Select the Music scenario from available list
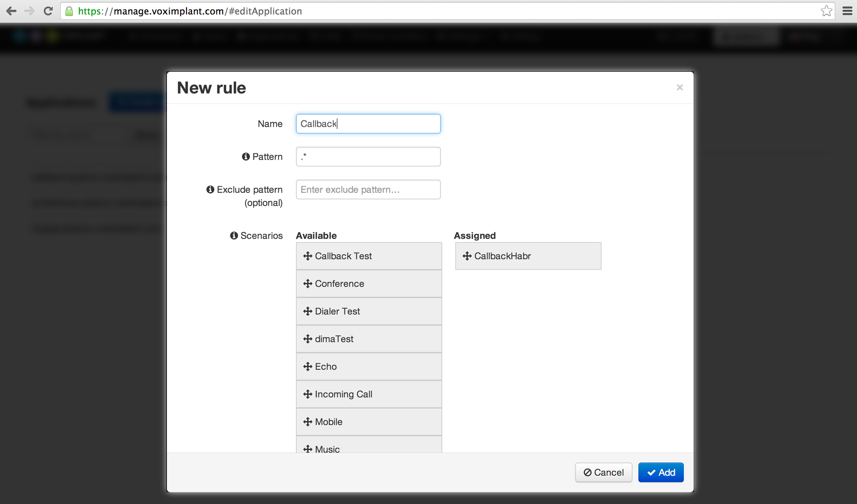This screenshot has width=857, height=504. [369, 449]
